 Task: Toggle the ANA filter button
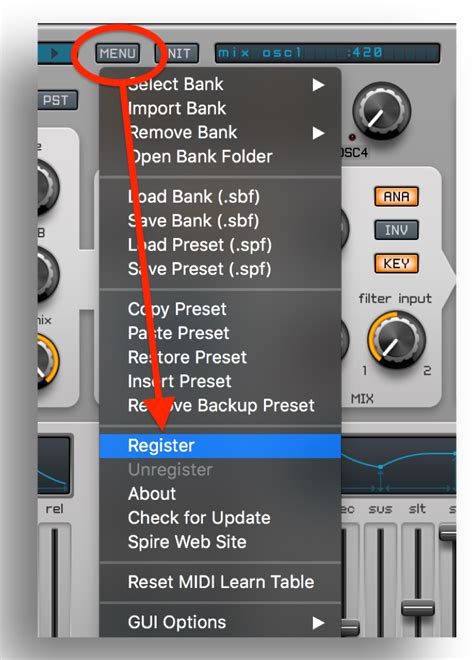tap(396, 197)
